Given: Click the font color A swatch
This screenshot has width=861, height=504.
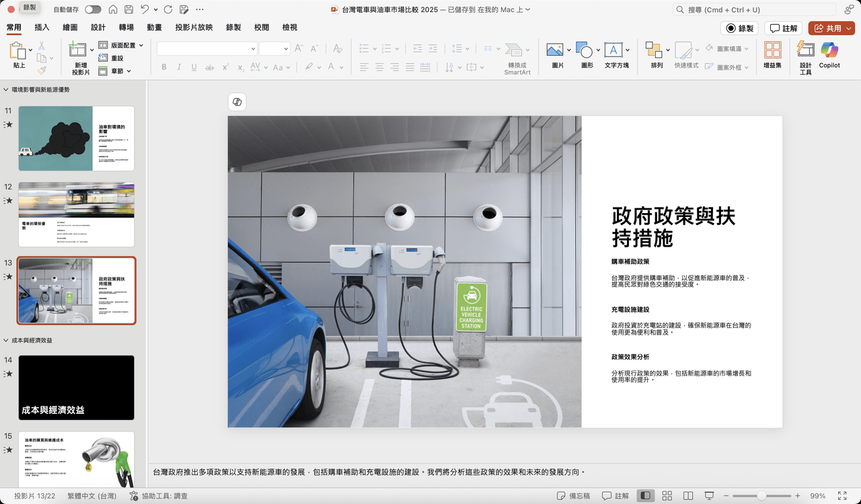Looking at the screenshot, I should (x=332, y=67).
